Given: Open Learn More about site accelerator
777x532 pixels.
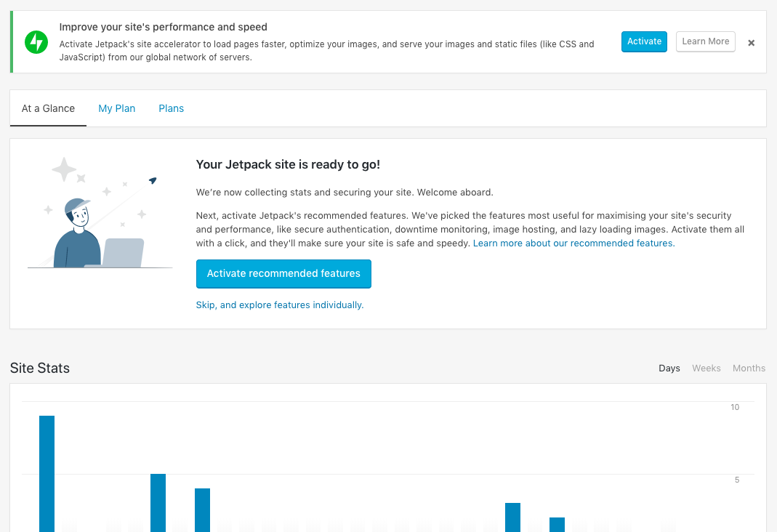Looking at the screenshot, I should pyautogui.click(x=706, y=41).
